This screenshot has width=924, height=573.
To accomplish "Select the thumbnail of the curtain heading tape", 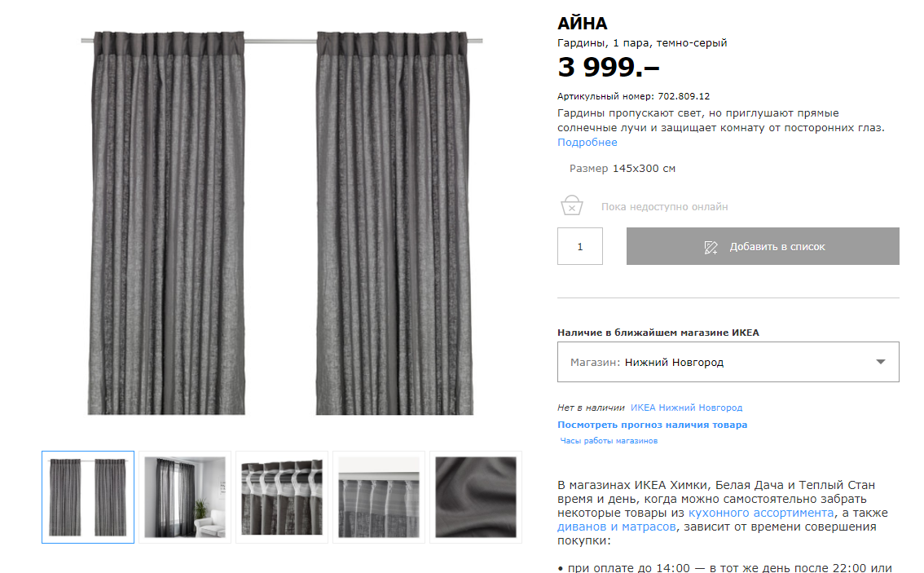I will tap(282, 497).
